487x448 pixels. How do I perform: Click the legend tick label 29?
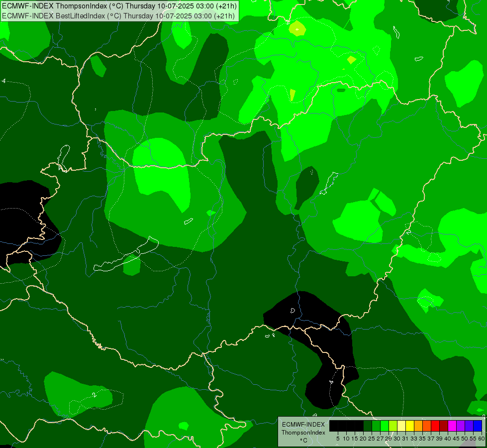tap(389, 439)
